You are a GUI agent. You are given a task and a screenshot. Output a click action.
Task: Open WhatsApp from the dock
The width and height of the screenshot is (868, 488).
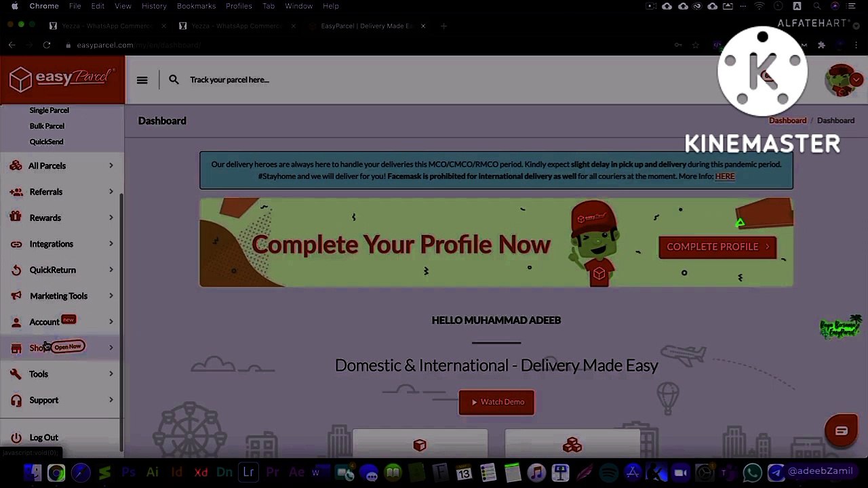(x=753, y=472)
